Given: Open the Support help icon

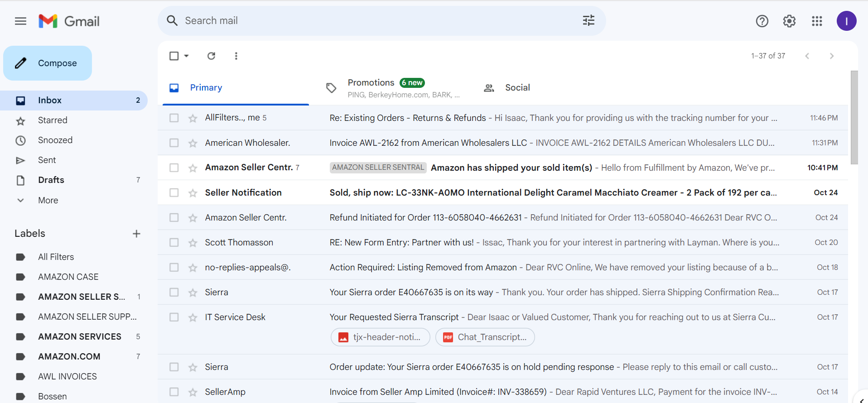Looking at the screenshot, I should [x=762, y=21].
